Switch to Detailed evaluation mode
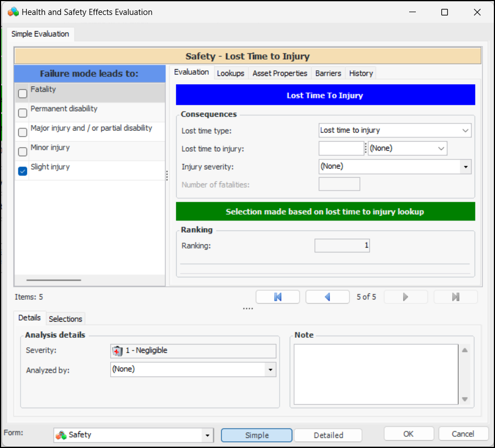Viewport: 495px width, 448px height. tap(328, 435)
